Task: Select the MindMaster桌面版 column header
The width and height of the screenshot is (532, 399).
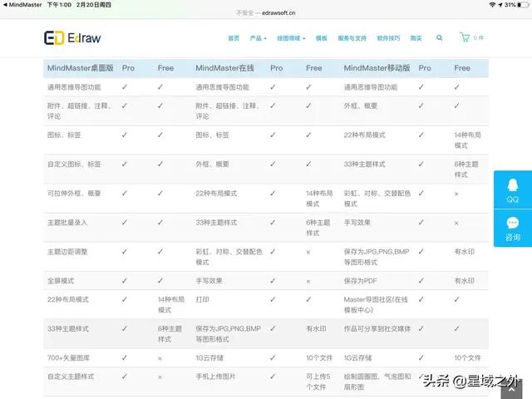Action: 81,68
